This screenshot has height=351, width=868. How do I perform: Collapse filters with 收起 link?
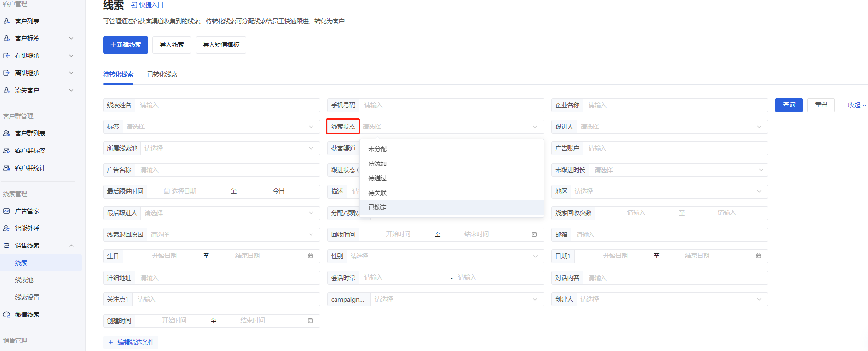click(857, 105)
